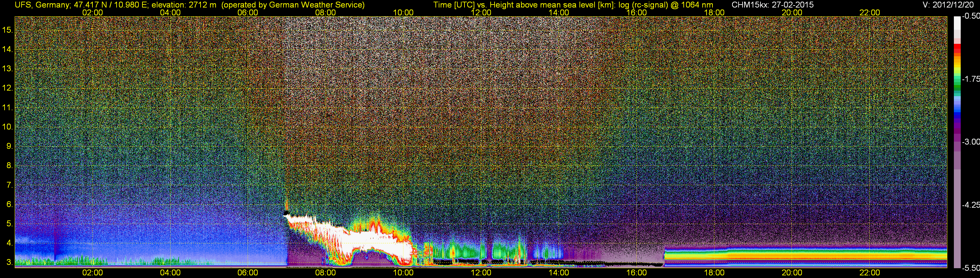Click the '-3.00' color scale value
980x278 pixels.
pos(971,142)
